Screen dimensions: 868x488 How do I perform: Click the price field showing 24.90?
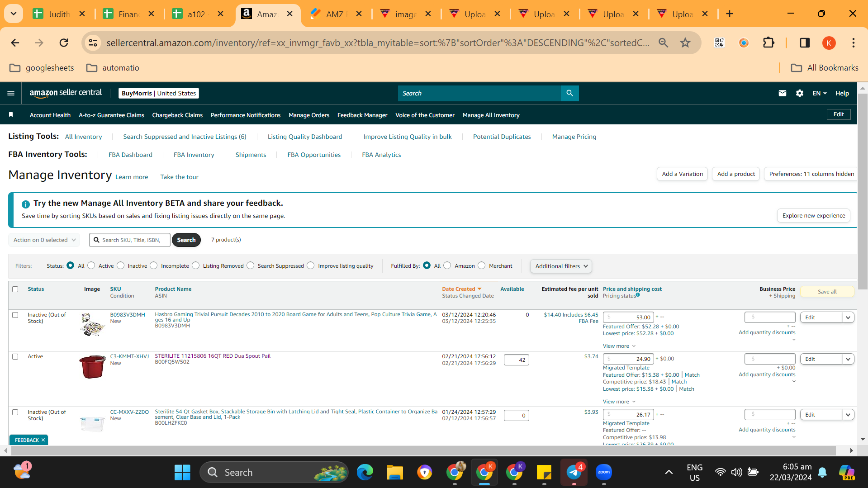628,359
